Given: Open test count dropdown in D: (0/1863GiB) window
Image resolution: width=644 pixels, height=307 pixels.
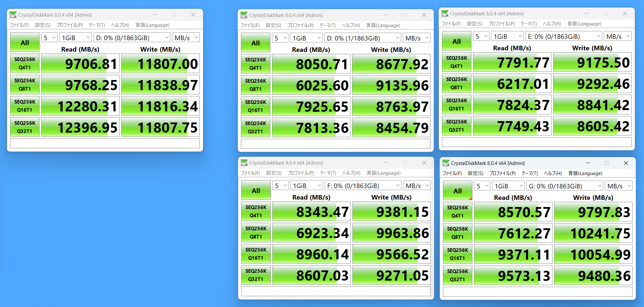Looking at the screenshot, I should point(49,38).
